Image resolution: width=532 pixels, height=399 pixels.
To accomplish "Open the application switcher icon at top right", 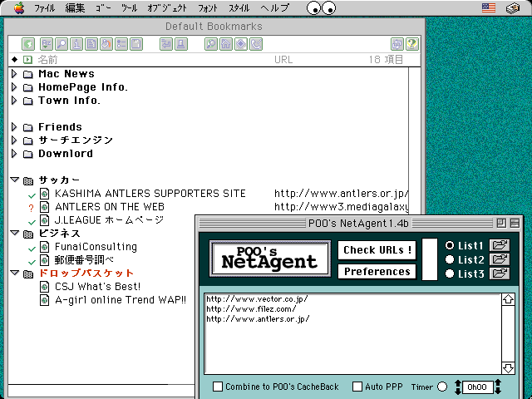I will [513, 7].
